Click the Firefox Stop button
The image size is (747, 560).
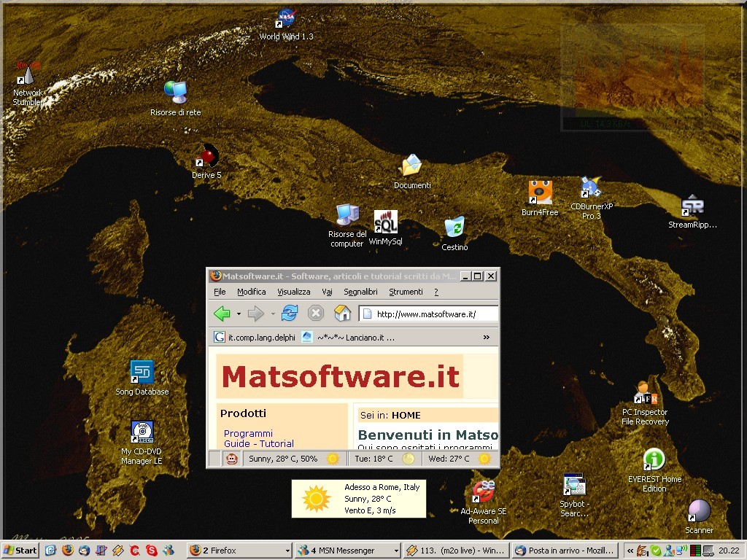[315, 313]
